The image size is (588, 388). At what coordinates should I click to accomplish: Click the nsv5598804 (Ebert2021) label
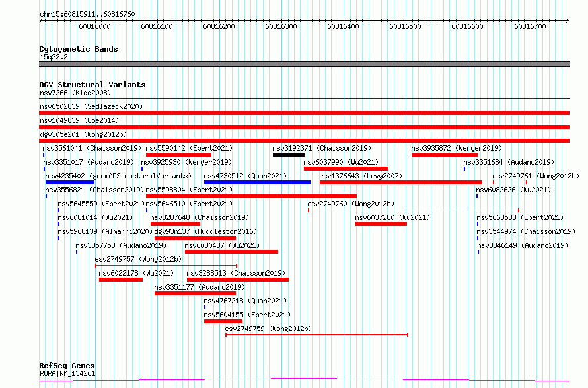189,190
